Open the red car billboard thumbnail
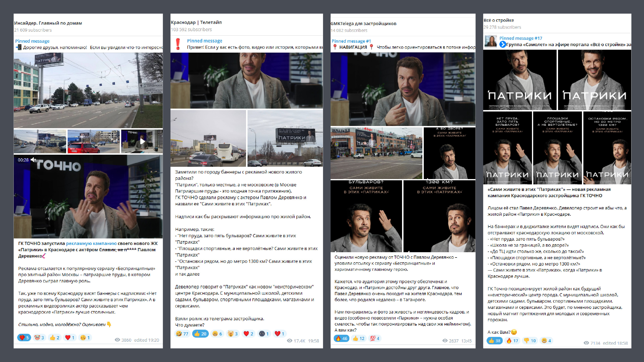The width and height of the screenshot is (644, 362). click(x=93, y=141)
